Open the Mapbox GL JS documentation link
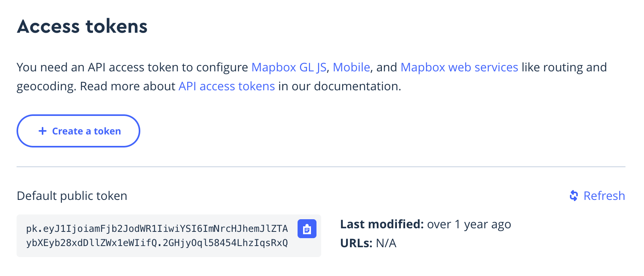Screen dimensions: 644x276 [x=288, y=67]
